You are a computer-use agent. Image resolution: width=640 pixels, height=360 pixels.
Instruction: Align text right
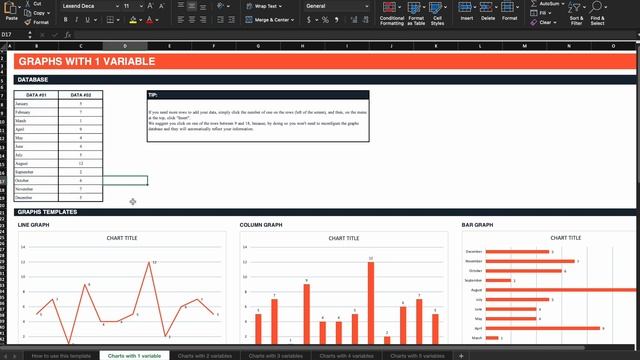click(203, 20)
